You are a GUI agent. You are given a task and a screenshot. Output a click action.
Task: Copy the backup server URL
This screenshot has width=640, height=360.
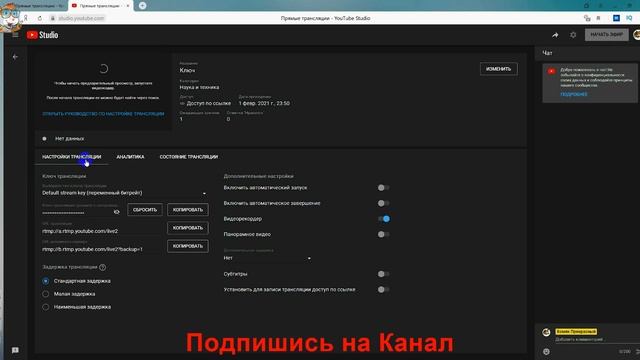(188, 246)
